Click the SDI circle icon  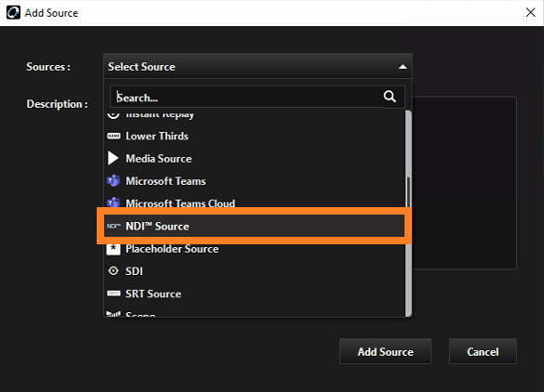[x=113, y=270]
